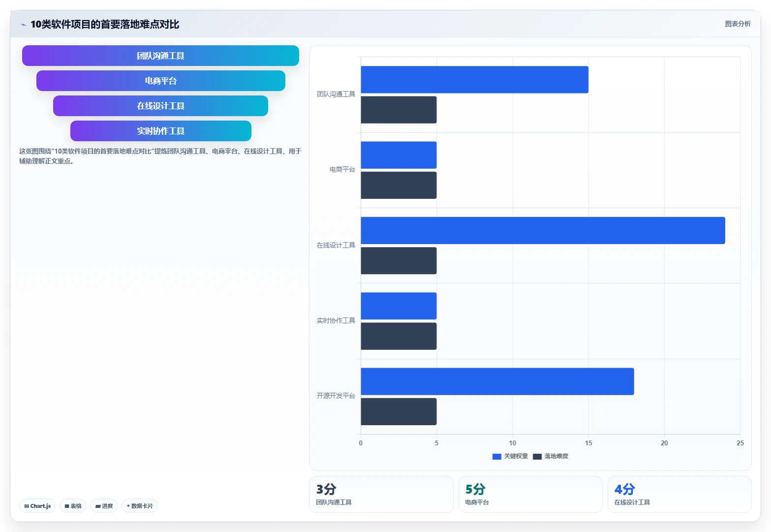Click the 数据卡片 tag chip
Viewport: 771px width, 532px height.
pos(140,506)
